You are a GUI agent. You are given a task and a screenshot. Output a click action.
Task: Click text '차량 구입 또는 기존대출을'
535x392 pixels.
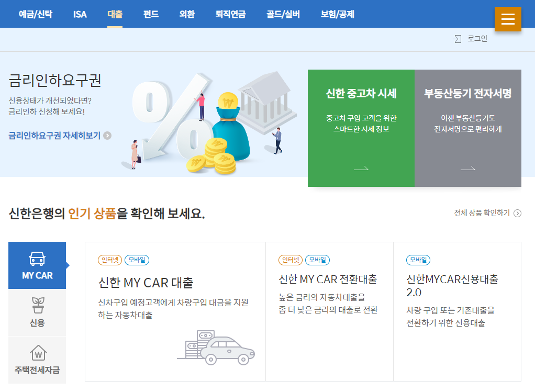pos(450,310)
